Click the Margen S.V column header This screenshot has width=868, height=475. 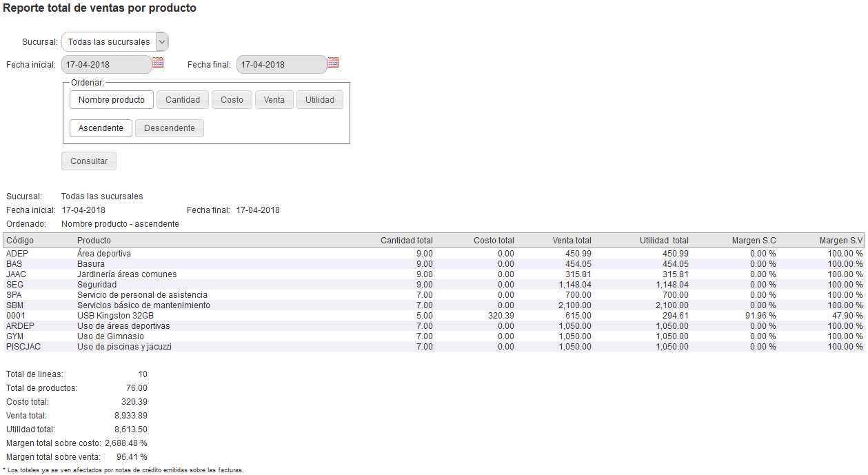point(840,241)
